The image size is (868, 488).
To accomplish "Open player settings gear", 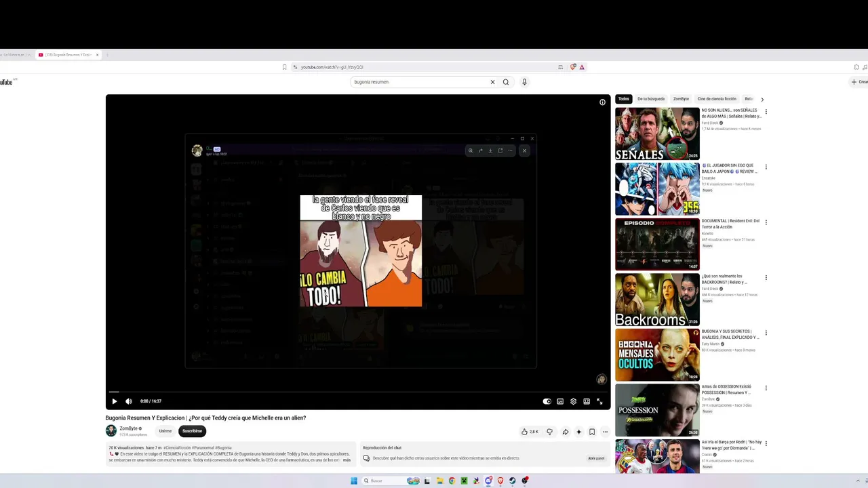I will coord(573,401).
